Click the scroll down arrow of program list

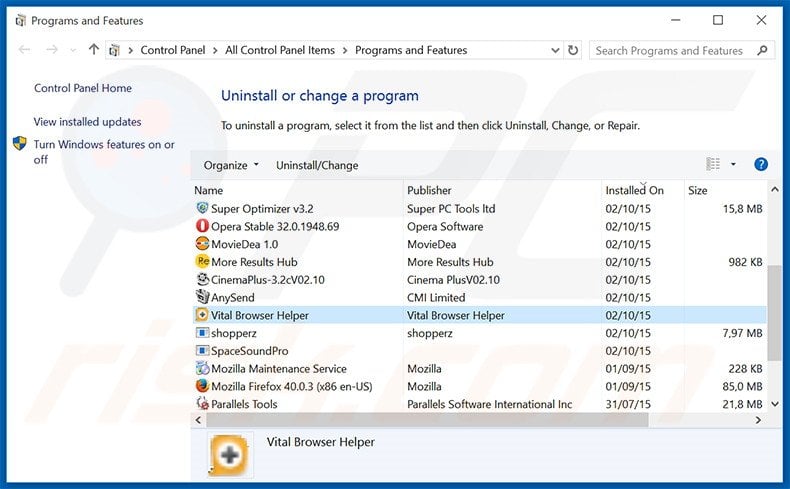[774, 404]
